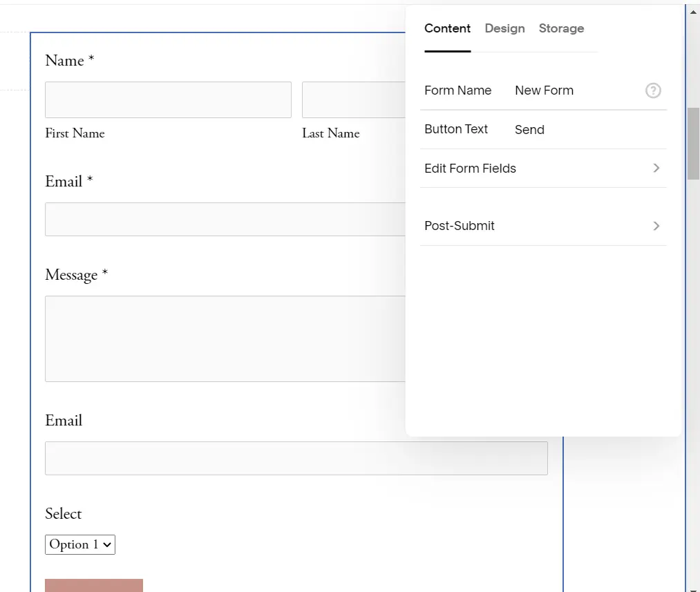
Task: Click the scrollbar down arrow
Action: (693, 586)
